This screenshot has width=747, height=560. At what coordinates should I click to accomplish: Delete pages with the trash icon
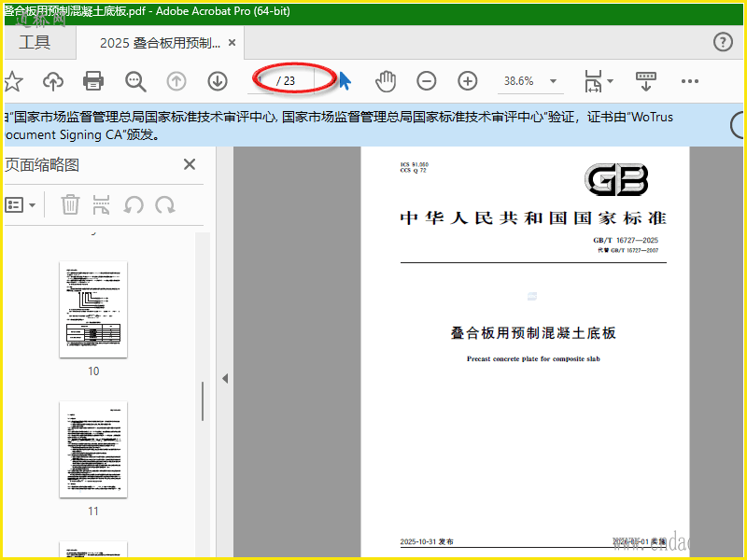(69, 204)
